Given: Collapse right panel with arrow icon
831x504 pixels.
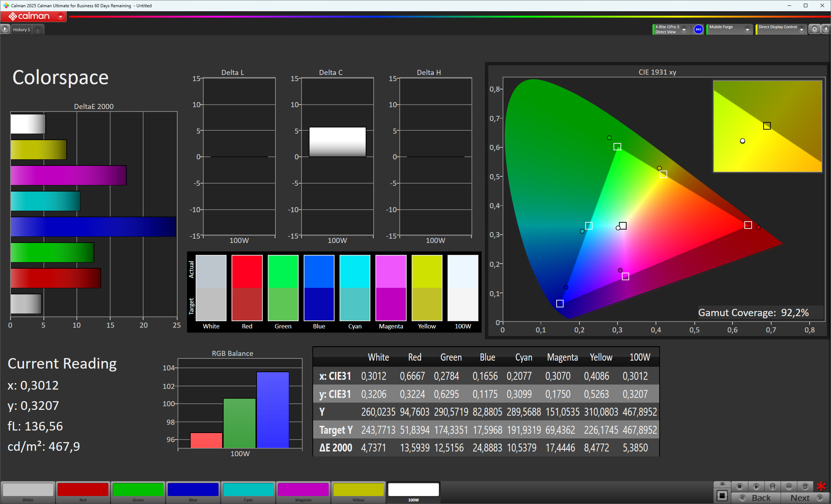Looking at the screenshot, I should [x=826, y=29].
